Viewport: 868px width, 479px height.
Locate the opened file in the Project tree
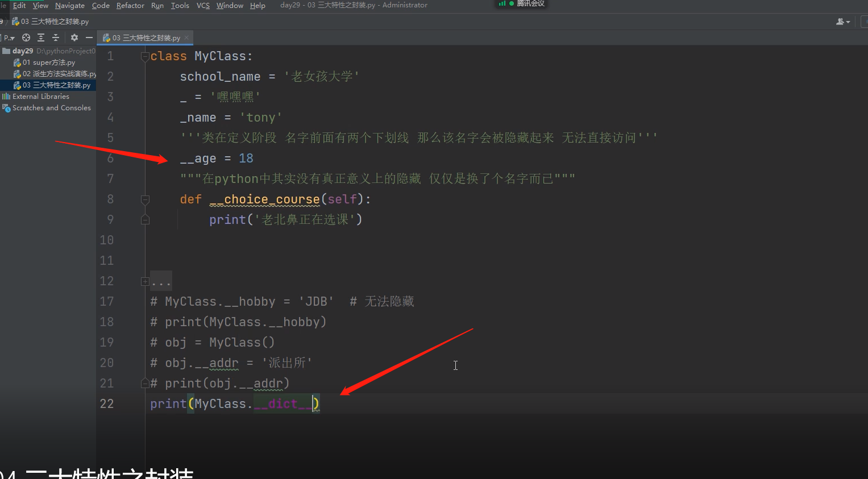(x=26, y=38)
